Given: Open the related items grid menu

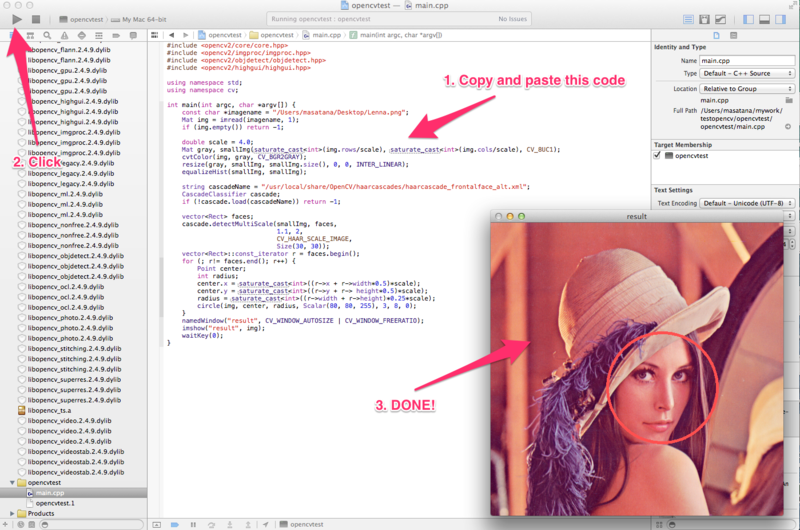Looking at the screenshot, I should [x=155, y=35].
